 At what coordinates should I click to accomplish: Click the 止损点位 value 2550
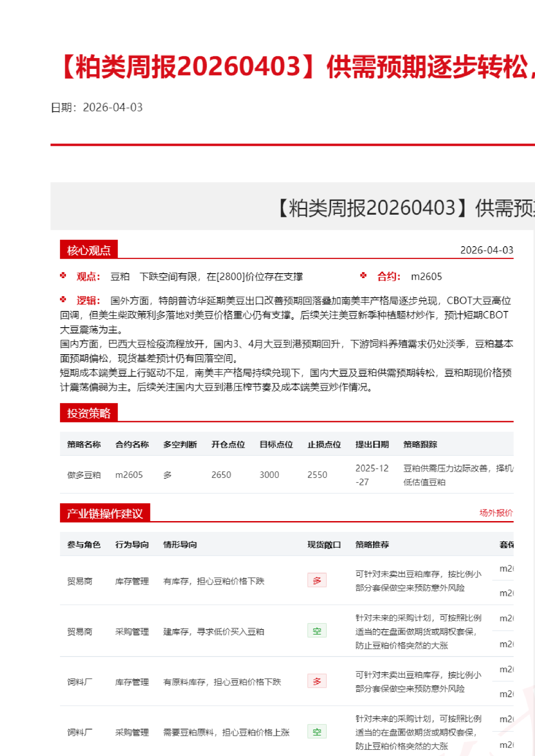tap(317, 475)
